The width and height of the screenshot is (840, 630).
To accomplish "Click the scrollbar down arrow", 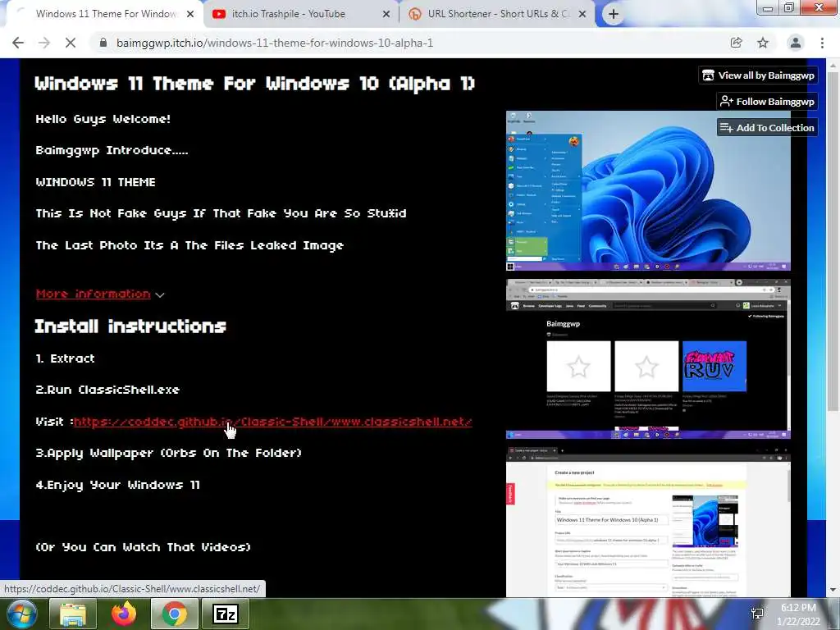I will pos(833,590).
